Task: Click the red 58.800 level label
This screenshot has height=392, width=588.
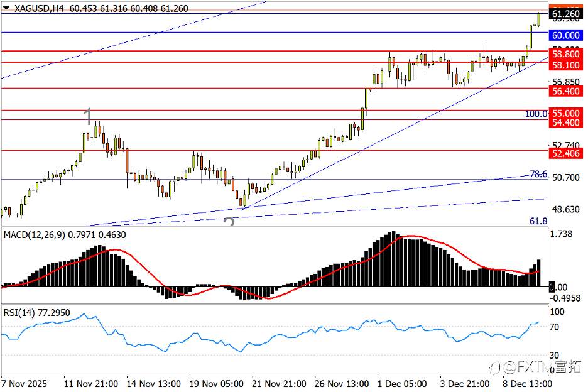Action: pyautogui.click(x=566, y=53)
